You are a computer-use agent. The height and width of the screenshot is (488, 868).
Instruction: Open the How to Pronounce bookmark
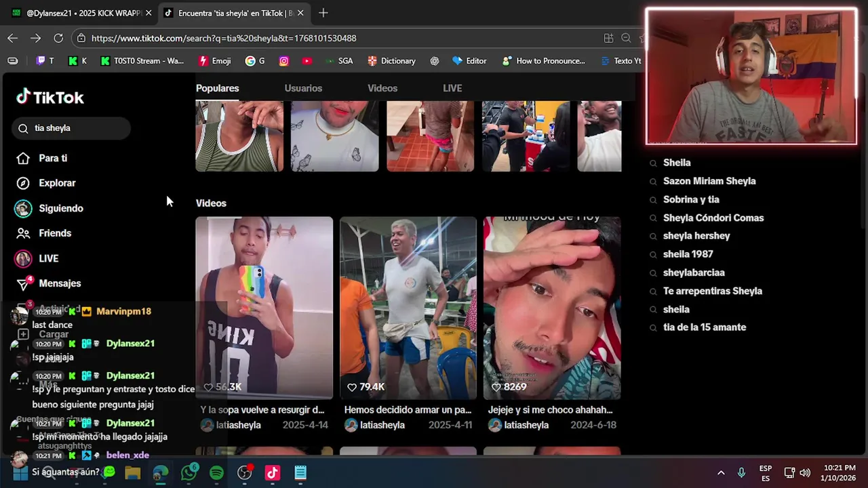tap(543, 60)
